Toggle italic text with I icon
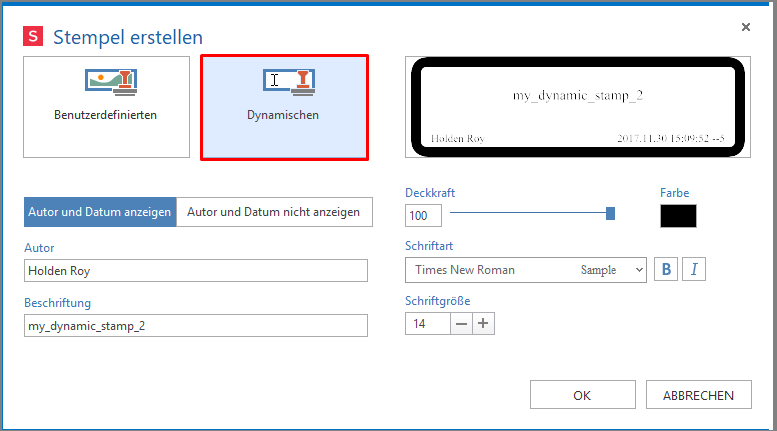This screenshot has width=777, height=431. [x=695, y=270]
